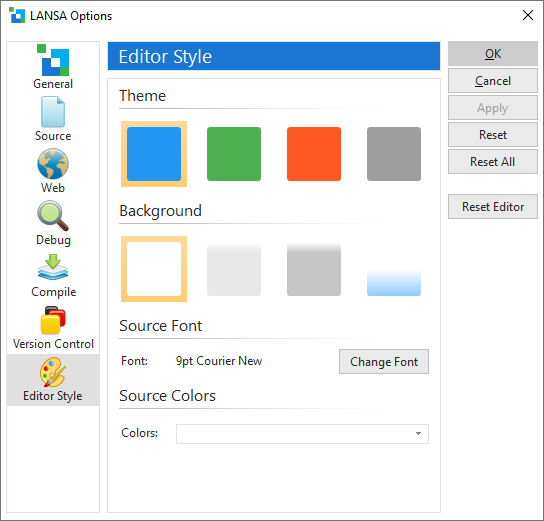
Task: Select the Source document icon
Action: (x=53, y=112)
